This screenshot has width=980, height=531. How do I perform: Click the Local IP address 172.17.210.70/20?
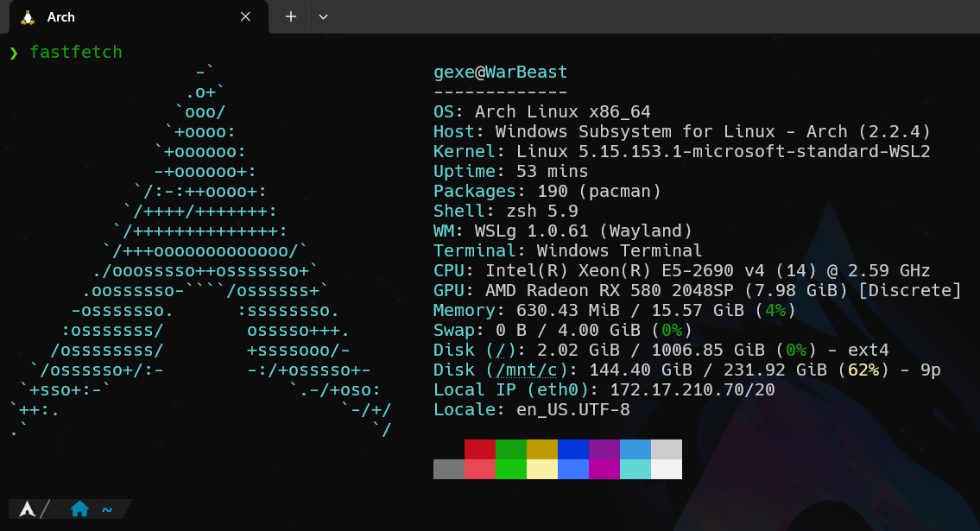[x=692, y=390]
